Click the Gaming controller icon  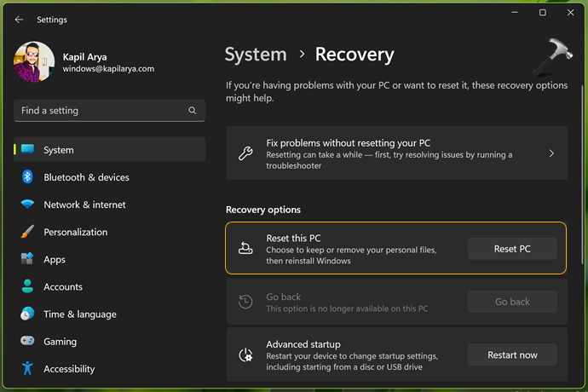click(27, 341)
